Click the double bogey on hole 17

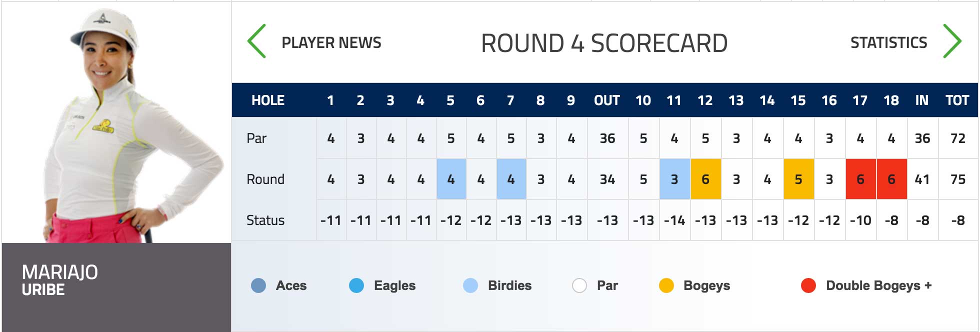tap(860, 179)
